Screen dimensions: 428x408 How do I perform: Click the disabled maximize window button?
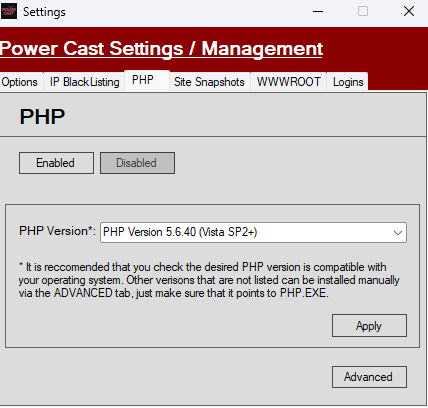tap(363, 12)
